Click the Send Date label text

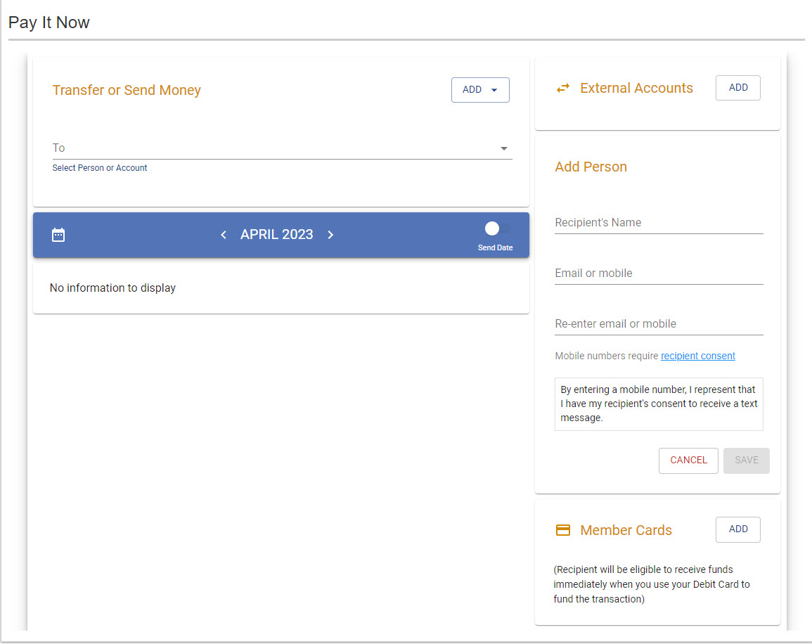495,247
